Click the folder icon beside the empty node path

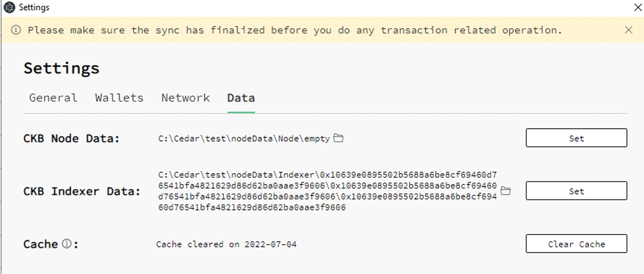coord(339,138)
